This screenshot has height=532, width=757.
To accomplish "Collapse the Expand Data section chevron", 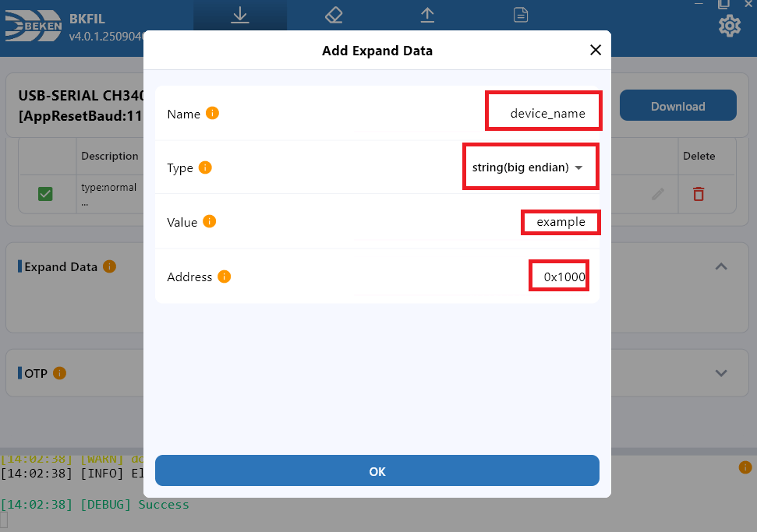I will pyautogui.click(x=721, y=266).
